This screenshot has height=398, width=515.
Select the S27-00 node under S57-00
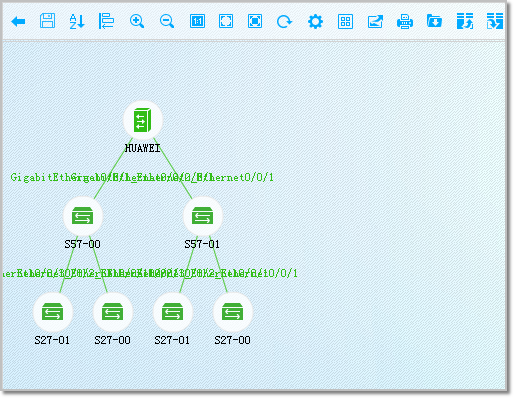click(113, 313)
